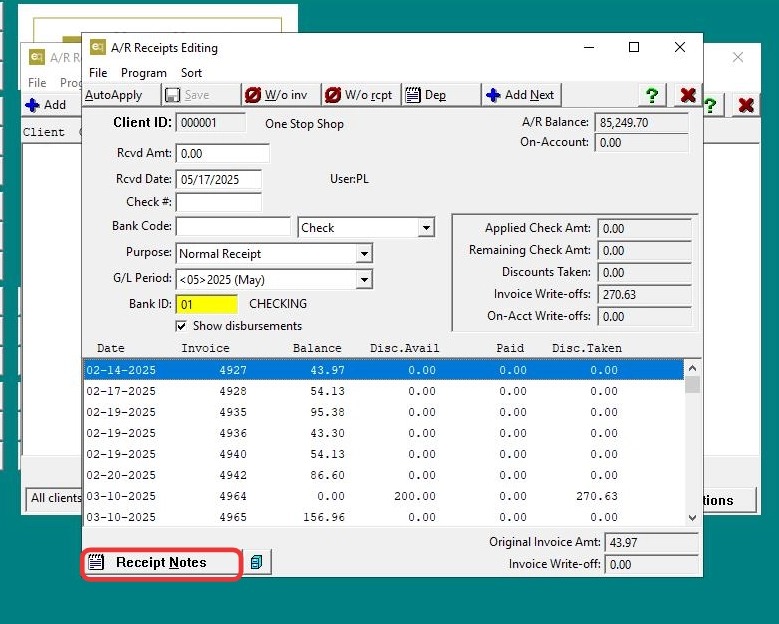Click the AutoApply toolbar button
Image resolution: width=779 pixels, height=624 pixels.
click(x=121, y=95)
